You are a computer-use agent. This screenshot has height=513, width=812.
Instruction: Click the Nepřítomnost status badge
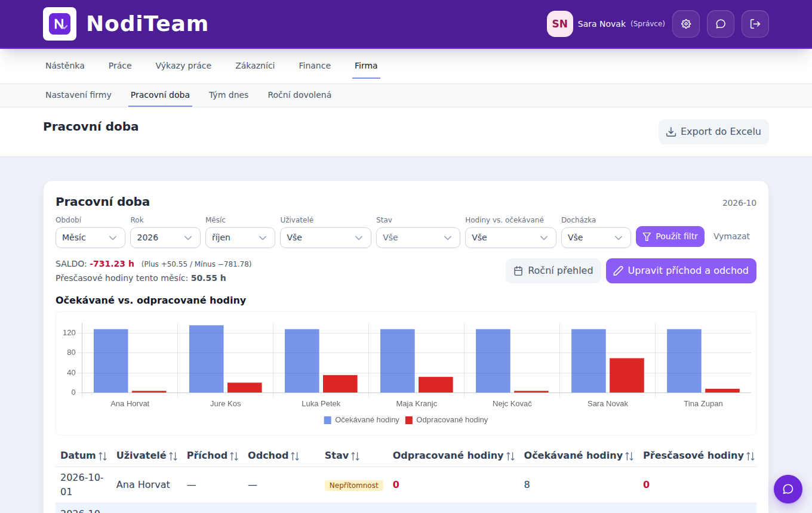(x=354, y=486)
